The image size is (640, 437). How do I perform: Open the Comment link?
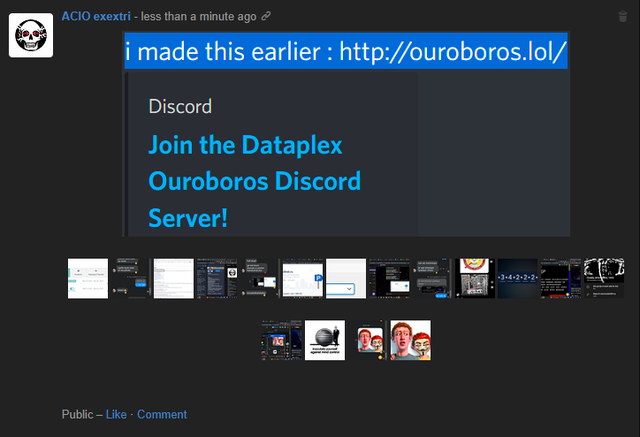pyautogui.click(x=162, y=415)
